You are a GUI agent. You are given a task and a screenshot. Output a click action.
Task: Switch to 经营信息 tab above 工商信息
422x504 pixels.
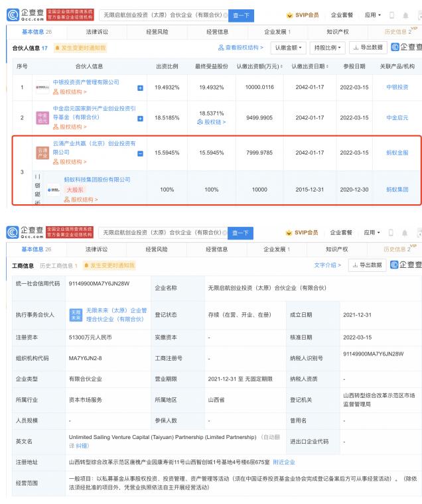(217, 249)
